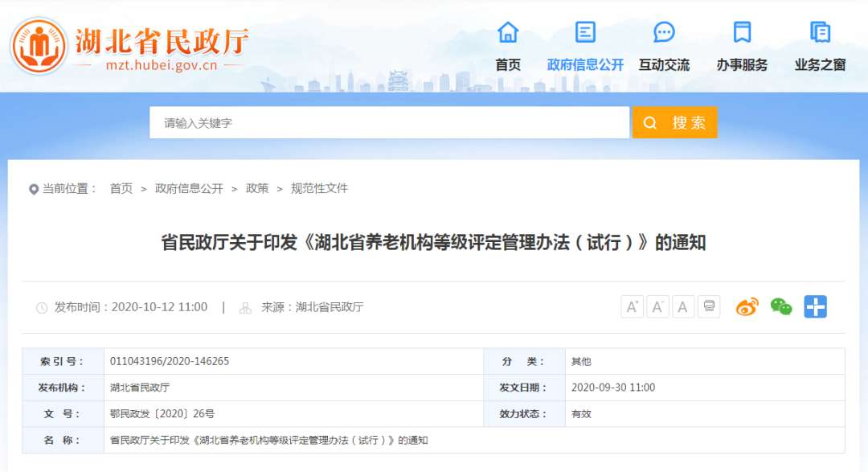The width and height of the screenshot is (868, 472).
Task: Share article via WeChat icon
Action: coord(780,306)
